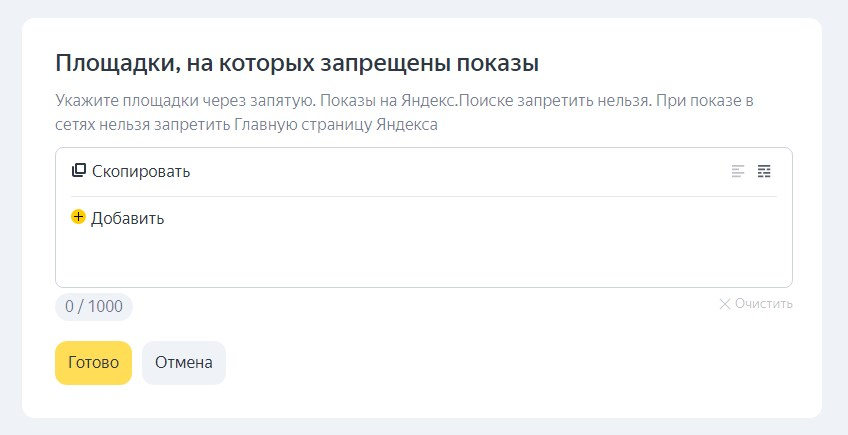Screen dimensions: 848x435
Task: Switch to multi-column list view icon
Action: (x=765, y=171)
